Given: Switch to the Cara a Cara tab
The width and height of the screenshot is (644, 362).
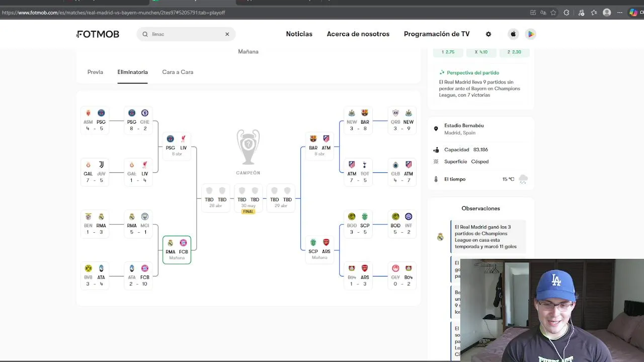Looking at the screenshot, I should pos(178,72).
